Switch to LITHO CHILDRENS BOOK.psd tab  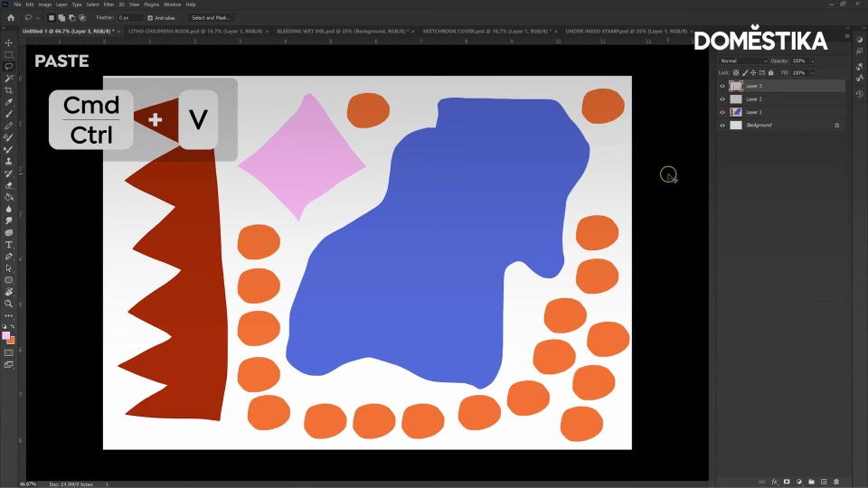click(x=194, y=31)
